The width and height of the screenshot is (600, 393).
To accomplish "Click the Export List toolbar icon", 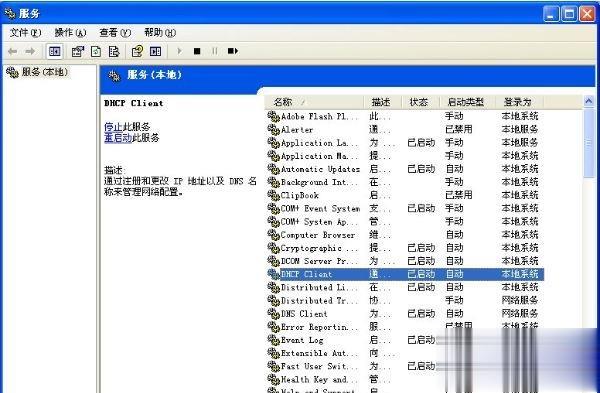I will click(x=114, y=51).
